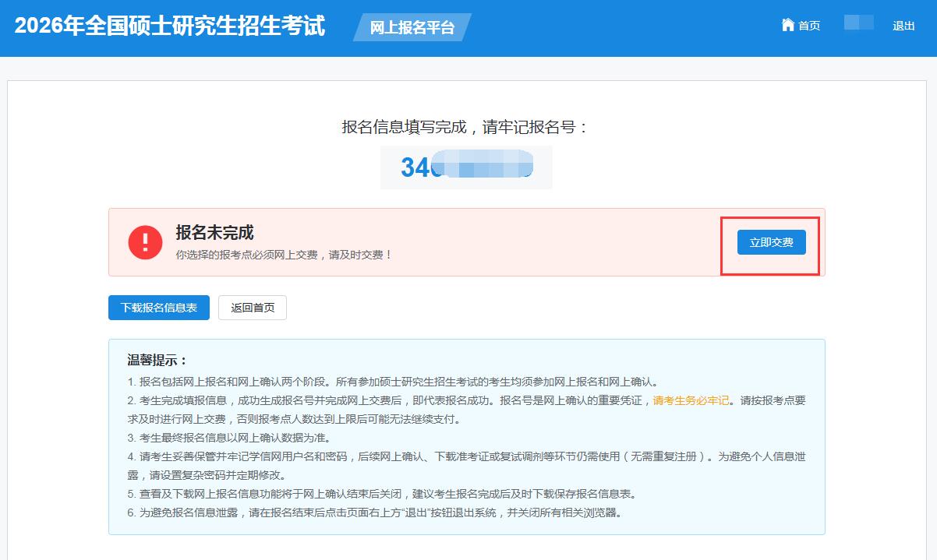Click the 返回首页 button
The height and width of the screenshot is (560, 937).
[x=253, y=308]
